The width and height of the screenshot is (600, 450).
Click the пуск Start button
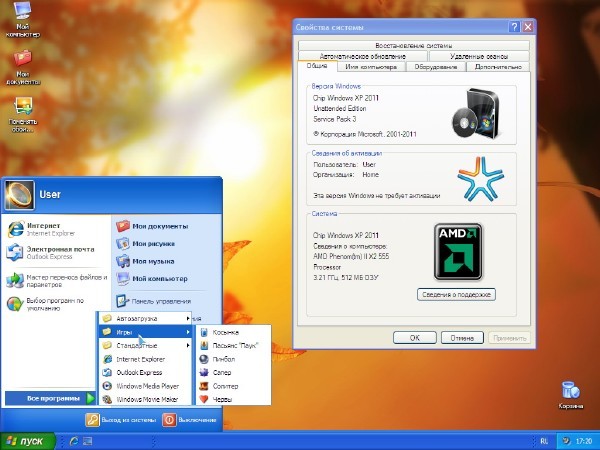(x=27, y=441)
